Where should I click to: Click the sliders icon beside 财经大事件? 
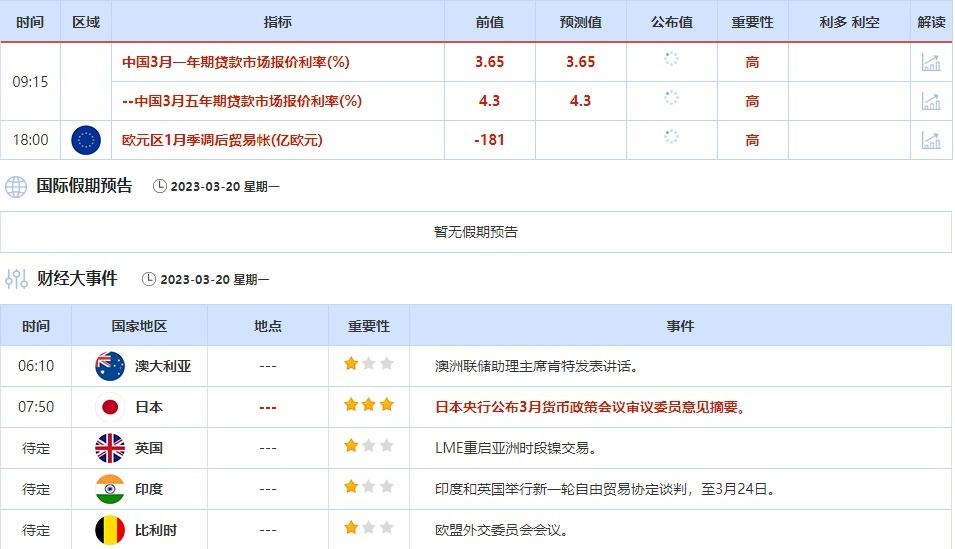[16, 279]
